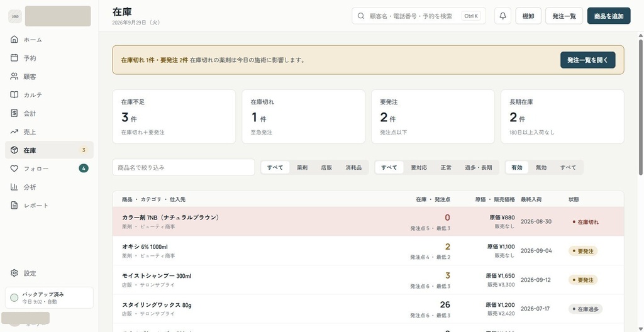Open the モイストシャンプー 300ml row
Image resolution: width=644 pixels, height=332 pixels.
click(368, 280)
